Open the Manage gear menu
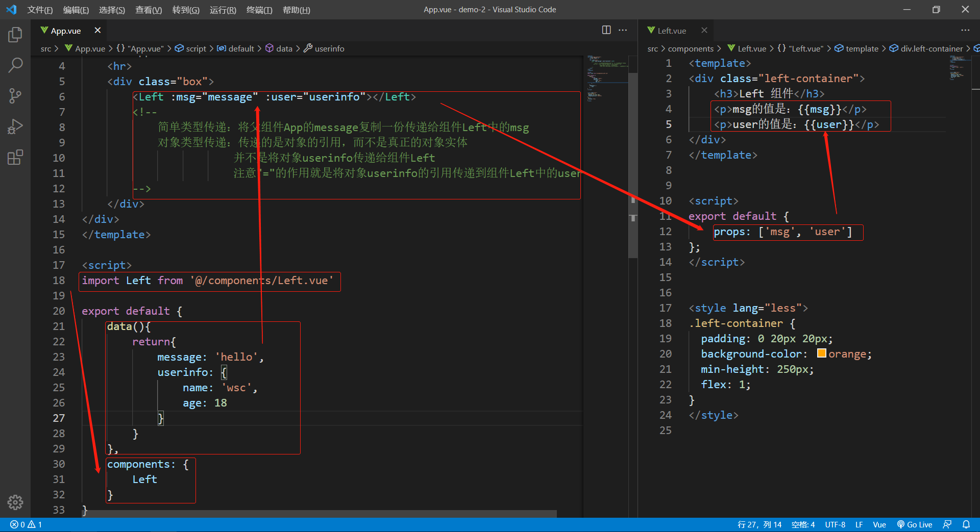980x532 pixels. (x=15, y=502)
